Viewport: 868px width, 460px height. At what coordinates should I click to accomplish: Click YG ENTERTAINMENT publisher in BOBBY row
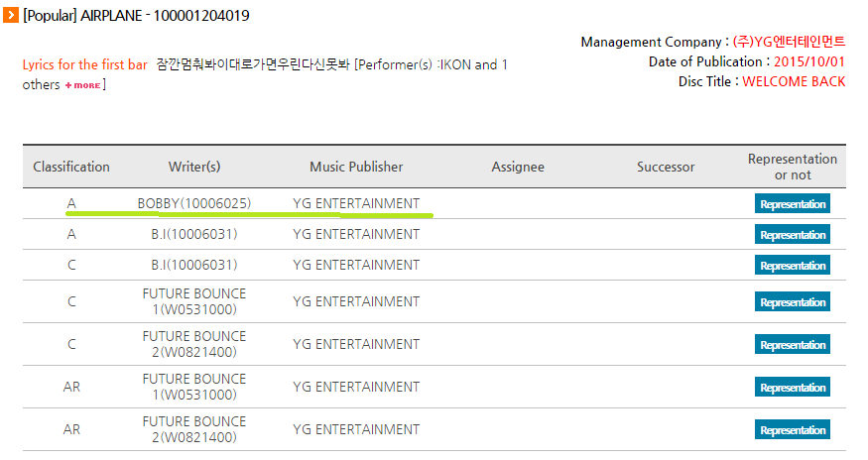(x=356, y=203)
